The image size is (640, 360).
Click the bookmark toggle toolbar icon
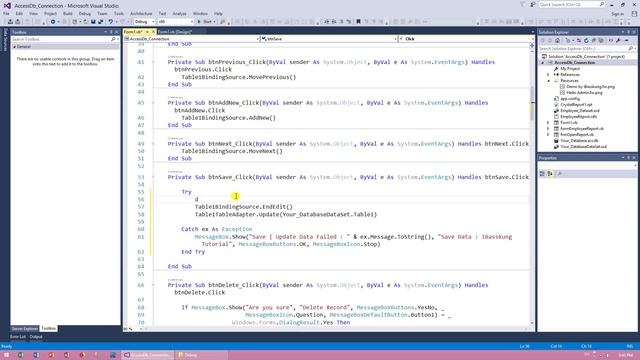(358, 22)
